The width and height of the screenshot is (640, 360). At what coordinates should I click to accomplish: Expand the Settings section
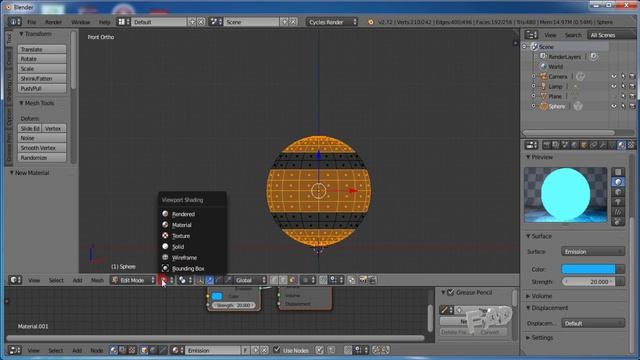pyautogui.click(x=528, y=338)
